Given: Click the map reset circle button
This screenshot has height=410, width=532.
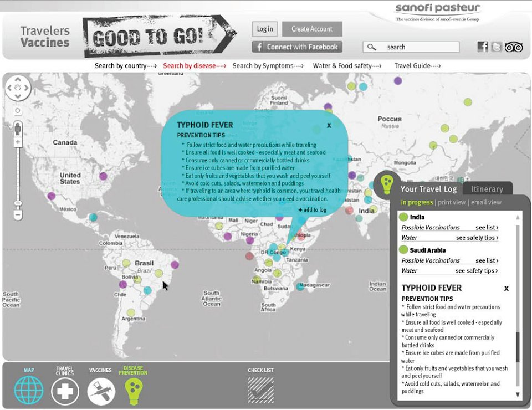Looking at the screenshot, I should [x=18, y=111].
